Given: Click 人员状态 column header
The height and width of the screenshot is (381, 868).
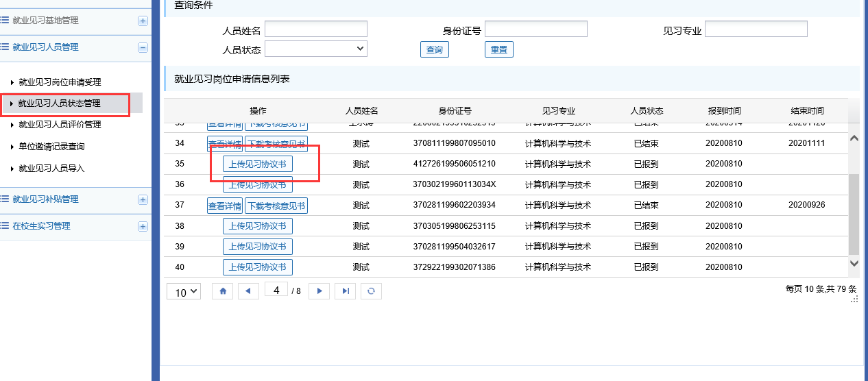Looking at the screenshot, I should coord(647,111).
